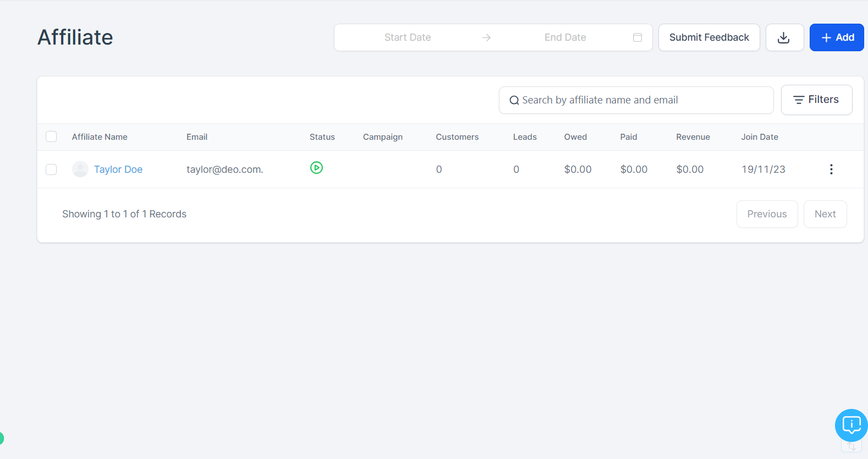The height and width of the screenshot is (459, 868).
Task: Go to the Next page
Action: 825,214
